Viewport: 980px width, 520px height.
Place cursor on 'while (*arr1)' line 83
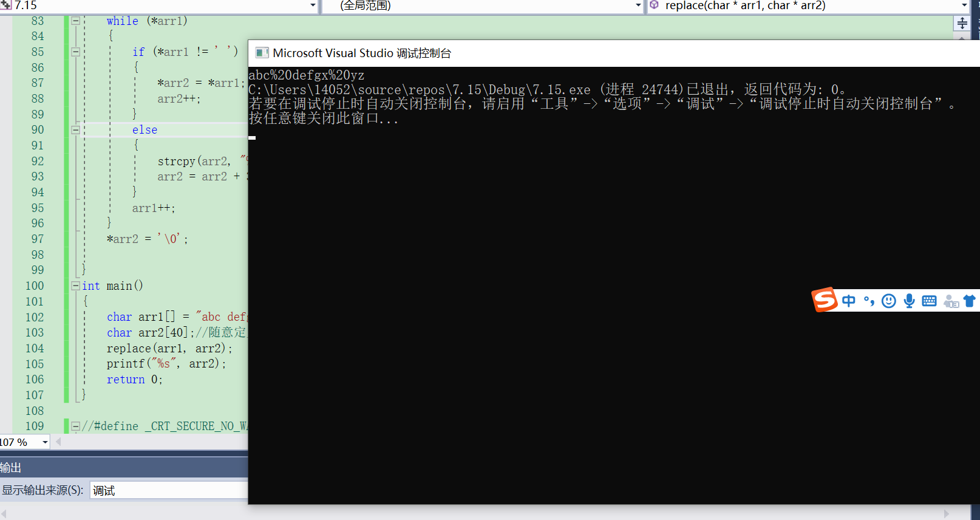click(147, 21)
